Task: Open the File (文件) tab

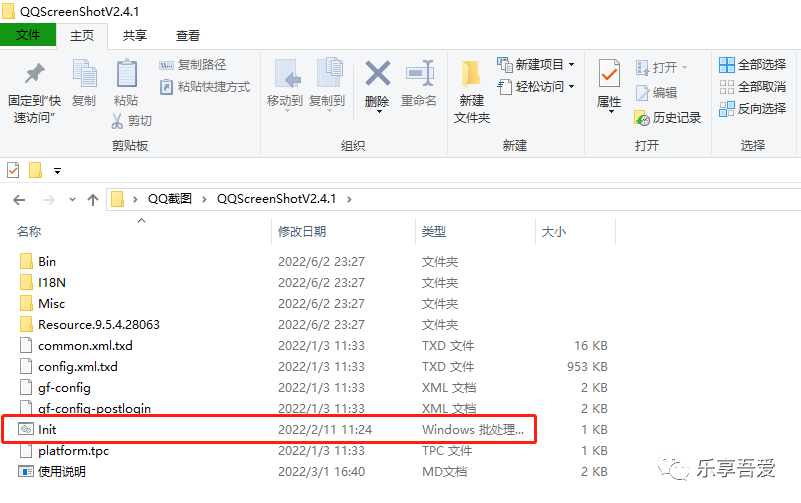Action: [28, 35]
